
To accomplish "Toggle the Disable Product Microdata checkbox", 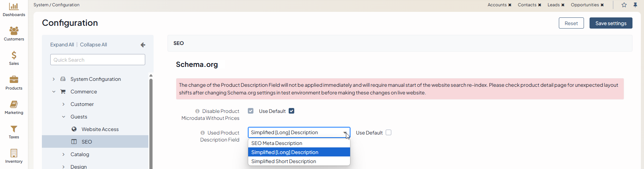I will pos(251,111).
